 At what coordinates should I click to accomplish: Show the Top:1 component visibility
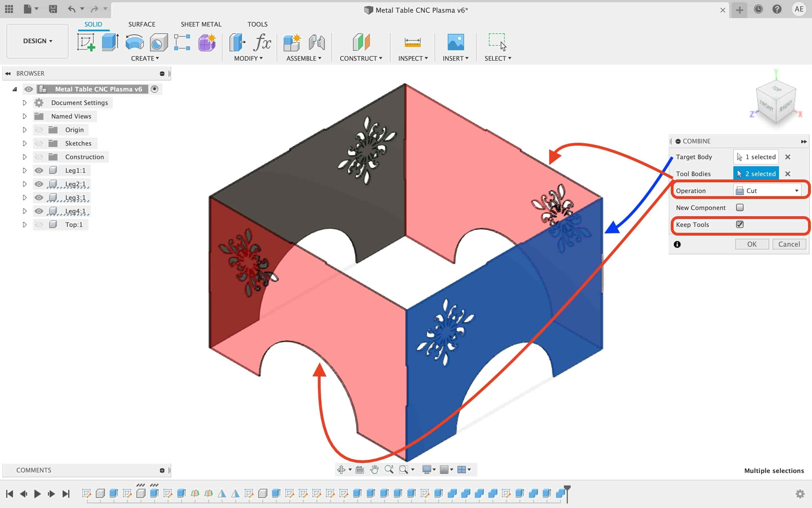point(39,224)
